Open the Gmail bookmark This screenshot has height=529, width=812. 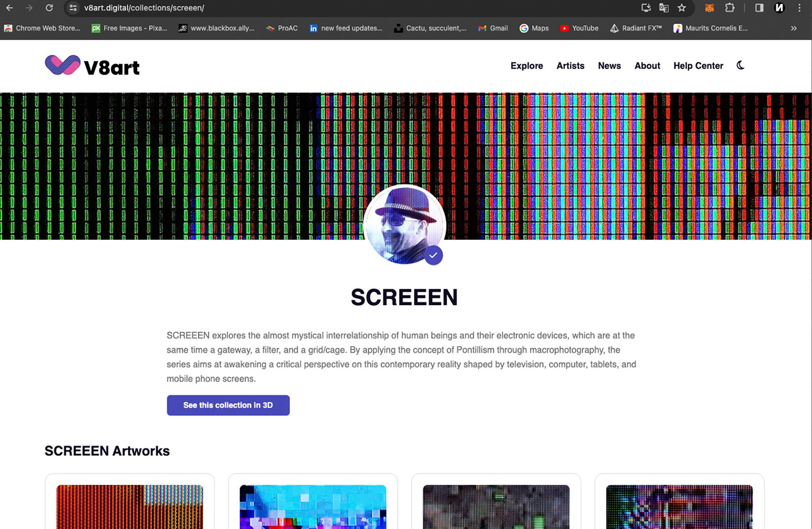point(493,28)
